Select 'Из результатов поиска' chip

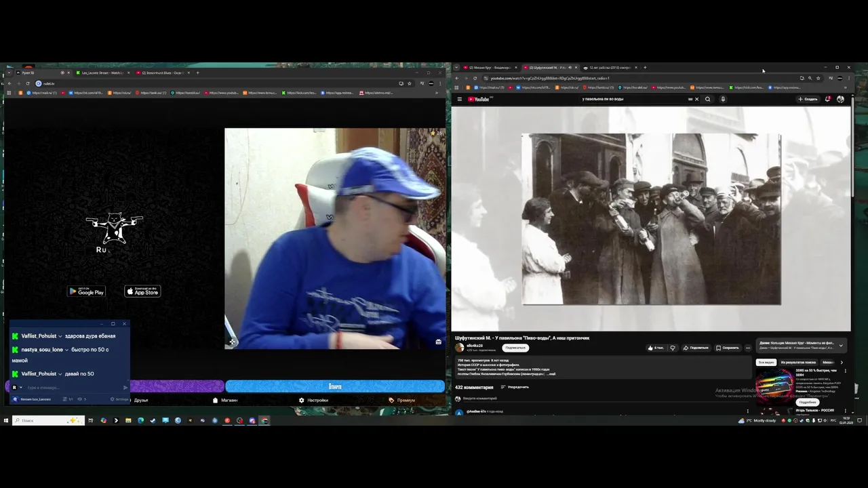pos(798,363)
